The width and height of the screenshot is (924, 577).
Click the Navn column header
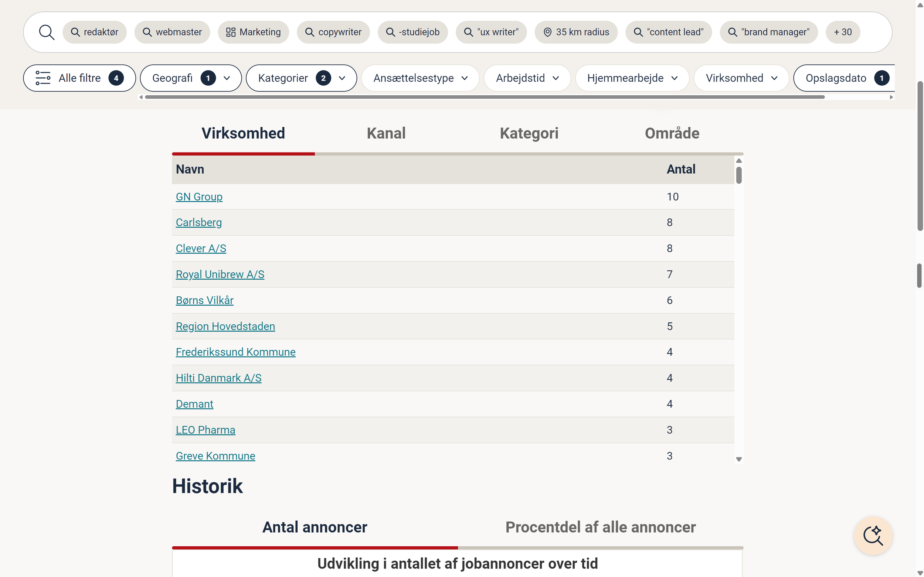tap(190, 169)
